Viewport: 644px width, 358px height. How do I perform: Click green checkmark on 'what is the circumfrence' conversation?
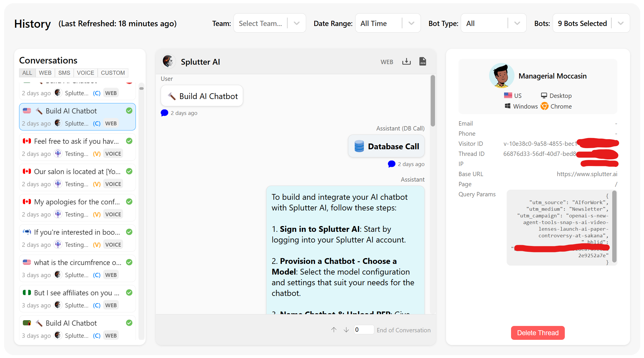[x=129, y=262]
